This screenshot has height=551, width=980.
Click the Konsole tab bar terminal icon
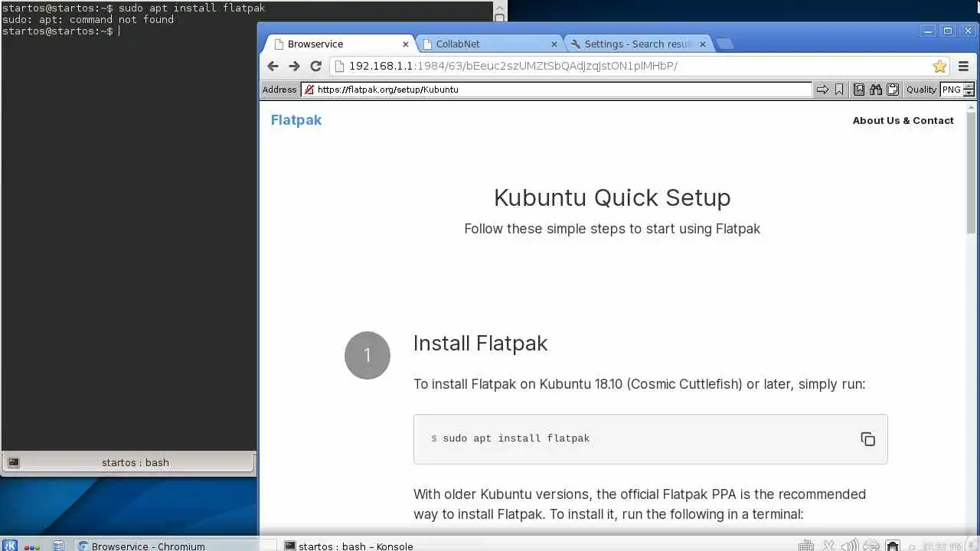(13, 462)
